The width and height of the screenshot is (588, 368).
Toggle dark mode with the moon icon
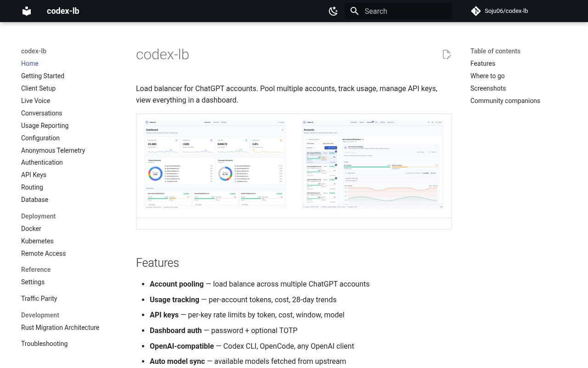click(334, 11)
